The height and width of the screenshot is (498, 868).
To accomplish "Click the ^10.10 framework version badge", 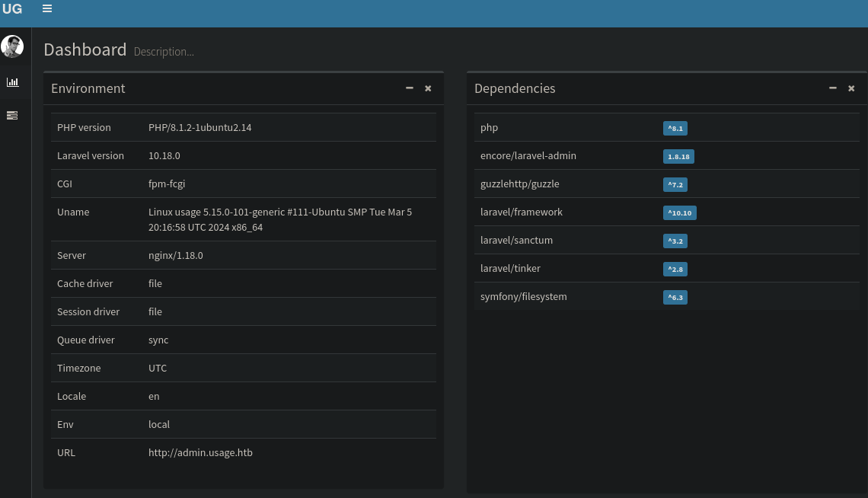I will 679,213.
